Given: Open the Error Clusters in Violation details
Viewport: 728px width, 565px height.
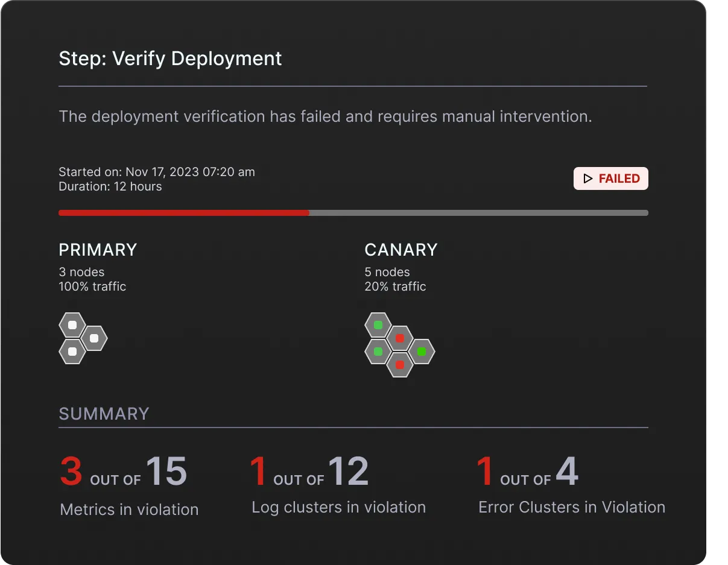Looking at the screenshot, I should coord(571,507).
